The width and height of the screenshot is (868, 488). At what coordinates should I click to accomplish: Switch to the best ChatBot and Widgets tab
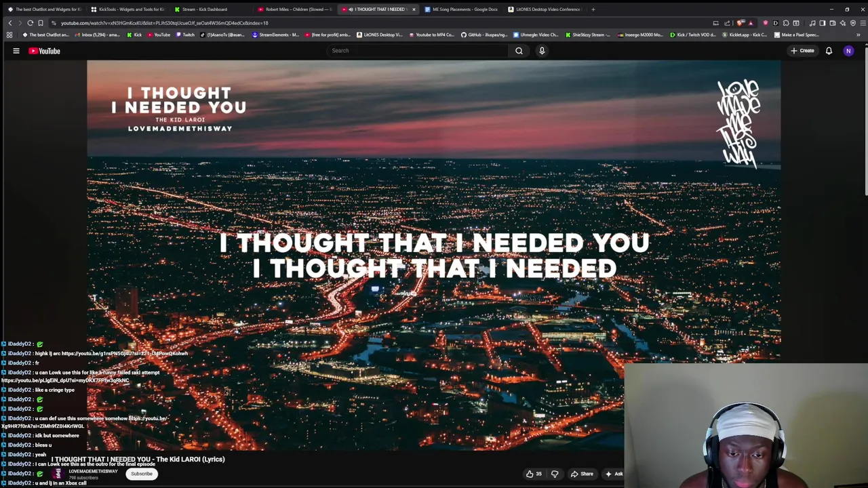(x=43, y=9)
